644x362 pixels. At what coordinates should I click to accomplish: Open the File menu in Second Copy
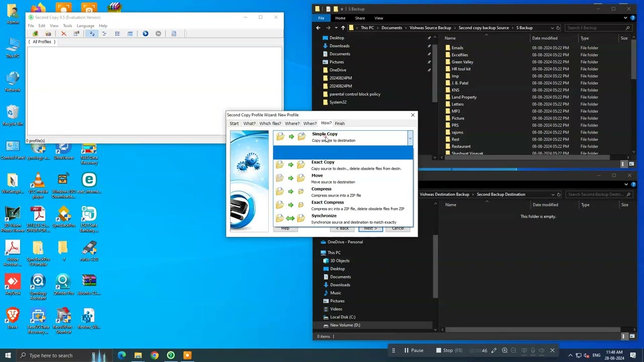click(x=31, y=26)
